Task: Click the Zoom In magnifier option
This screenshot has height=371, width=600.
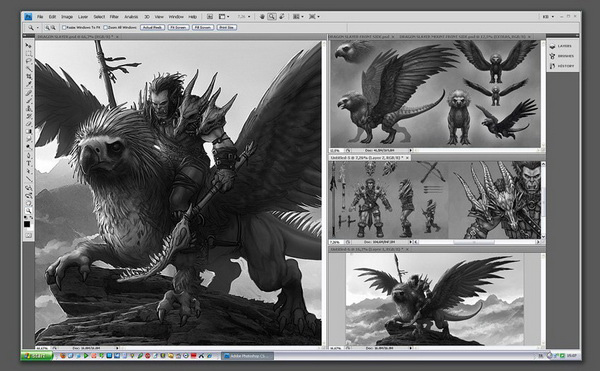Action: click(x=47, y=28)
